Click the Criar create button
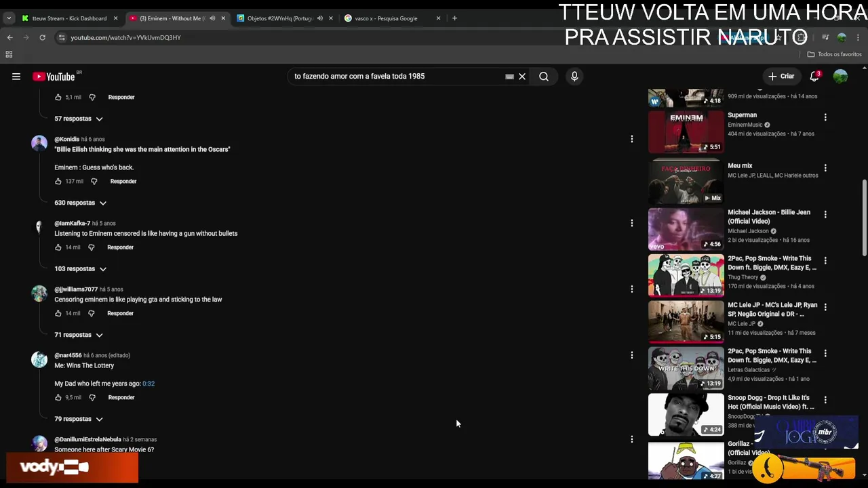Viewport: 868px width, 488px height. click(781, 77)
